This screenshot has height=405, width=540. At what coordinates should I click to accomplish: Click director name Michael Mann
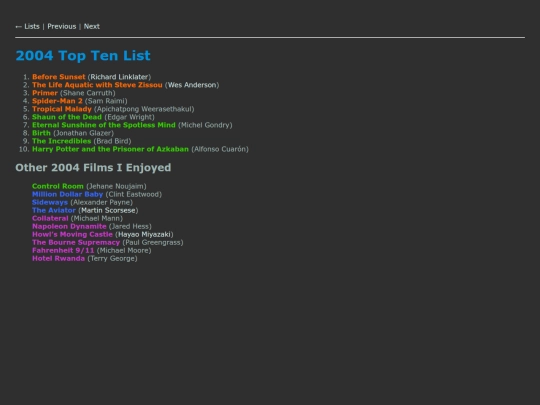coord(96,218)
